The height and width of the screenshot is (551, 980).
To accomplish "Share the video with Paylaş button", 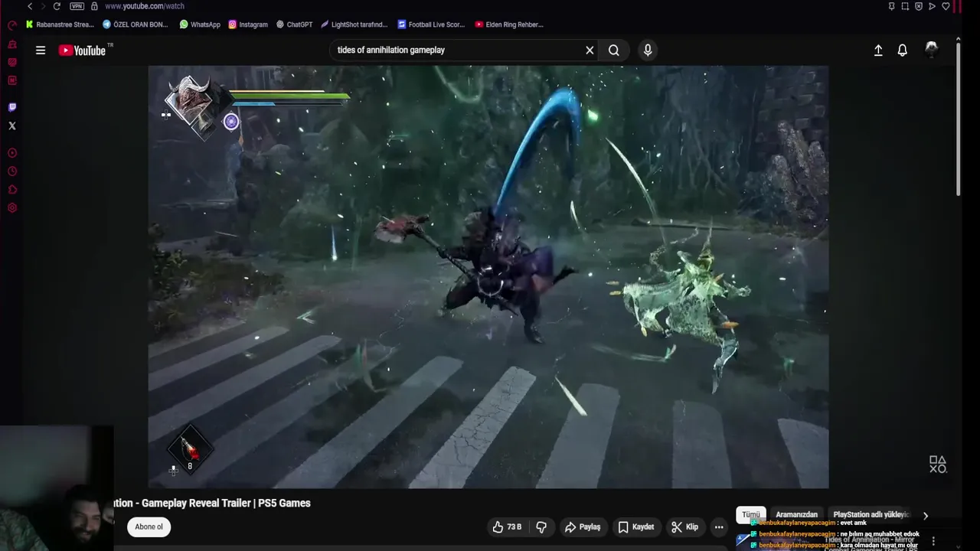I will 583,527.
